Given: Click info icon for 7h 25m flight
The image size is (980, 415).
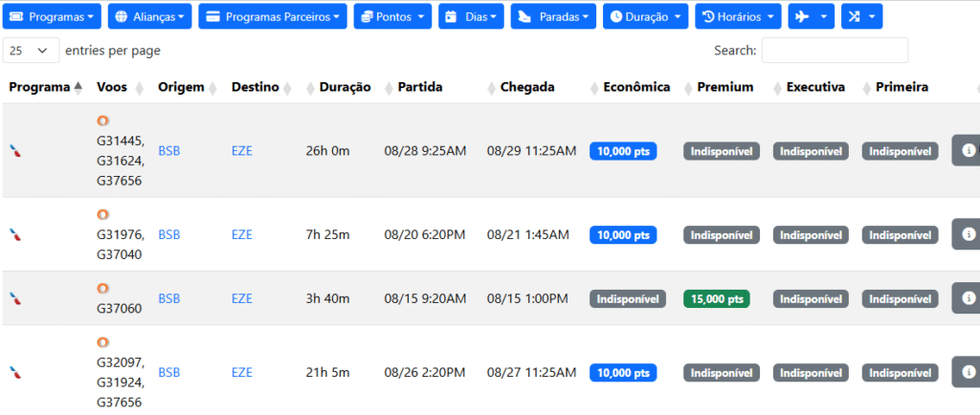Looking at the screenshot, I should pos(969,234).
